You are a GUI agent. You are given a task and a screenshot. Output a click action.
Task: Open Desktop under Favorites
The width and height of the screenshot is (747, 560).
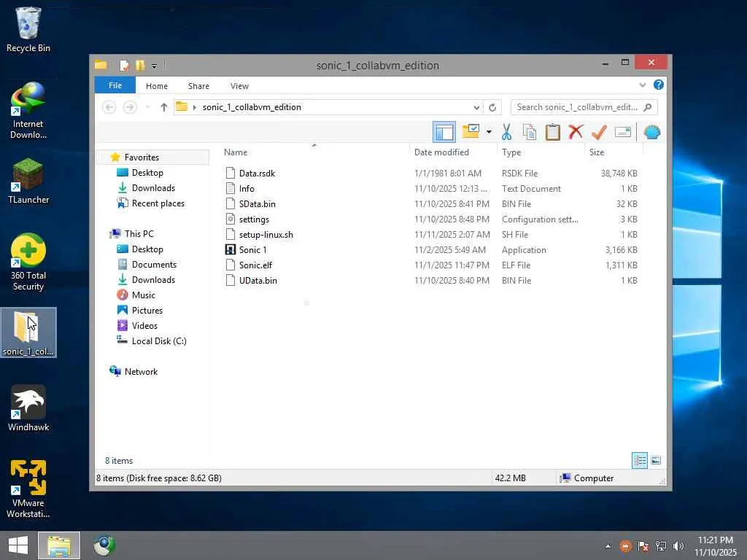(x=147, y=172)
